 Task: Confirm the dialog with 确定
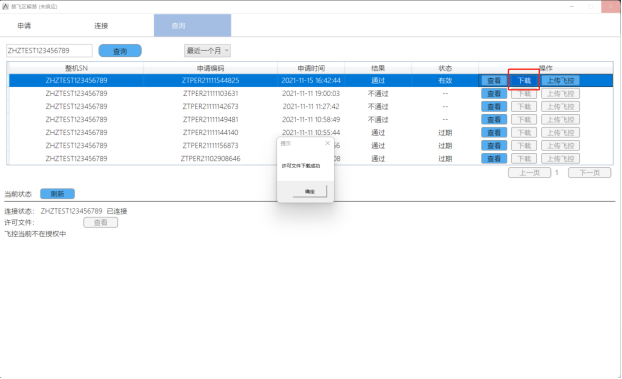[310, 191]
